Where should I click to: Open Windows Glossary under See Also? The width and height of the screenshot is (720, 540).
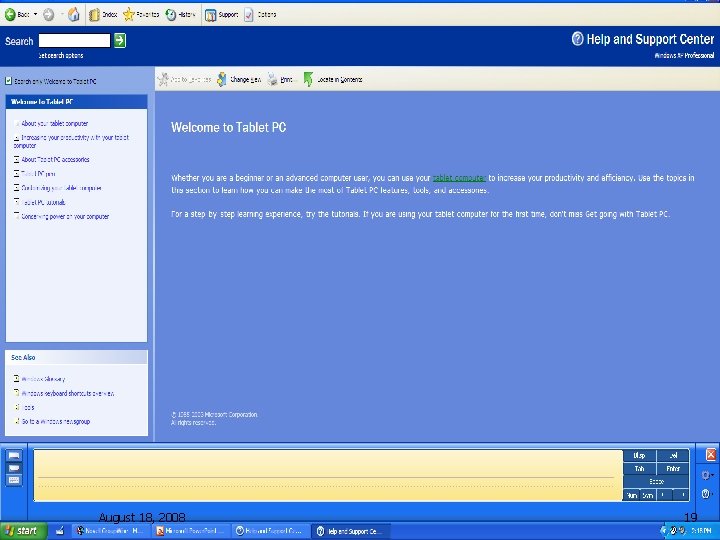[43, 379]
